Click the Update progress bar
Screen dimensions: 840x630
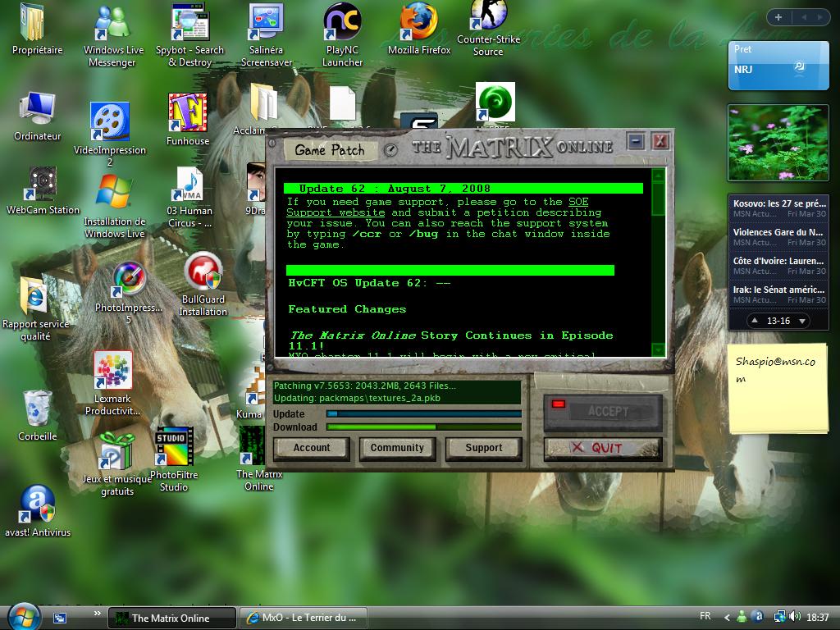point(424,414)
